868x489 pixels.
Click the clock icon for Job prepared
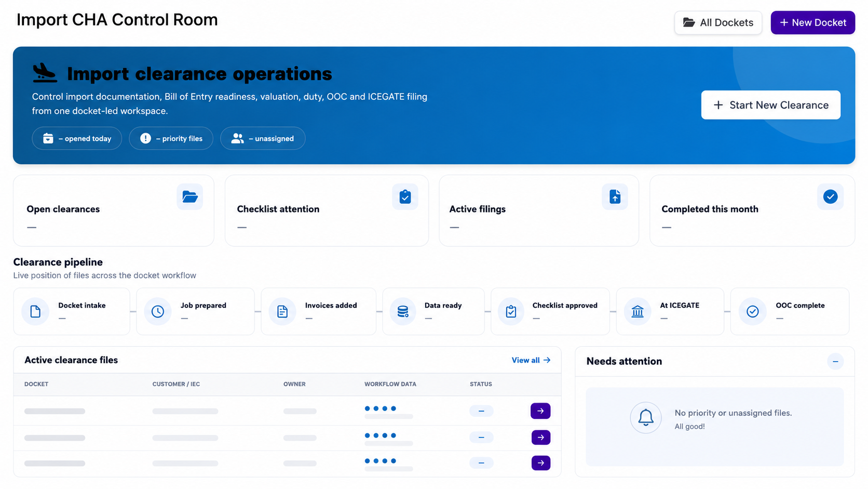click(x=158, y=311)
